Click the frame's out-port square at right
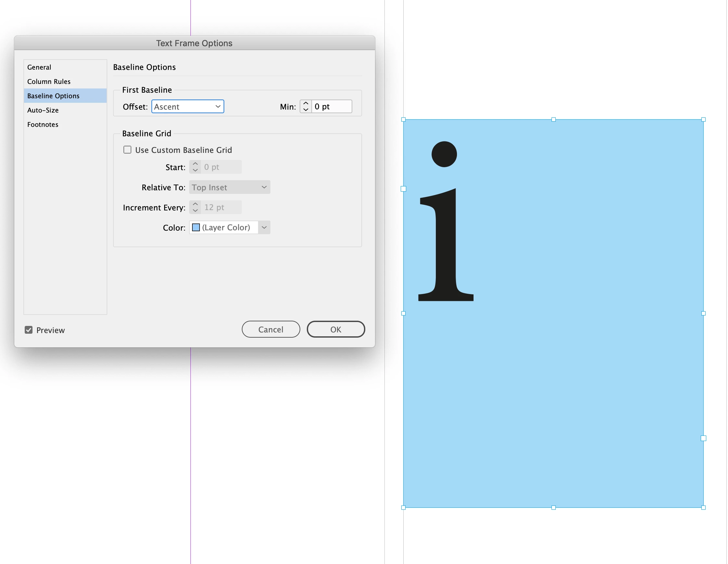The height and width of the screenshot is (564, 728). coord(703,438)
